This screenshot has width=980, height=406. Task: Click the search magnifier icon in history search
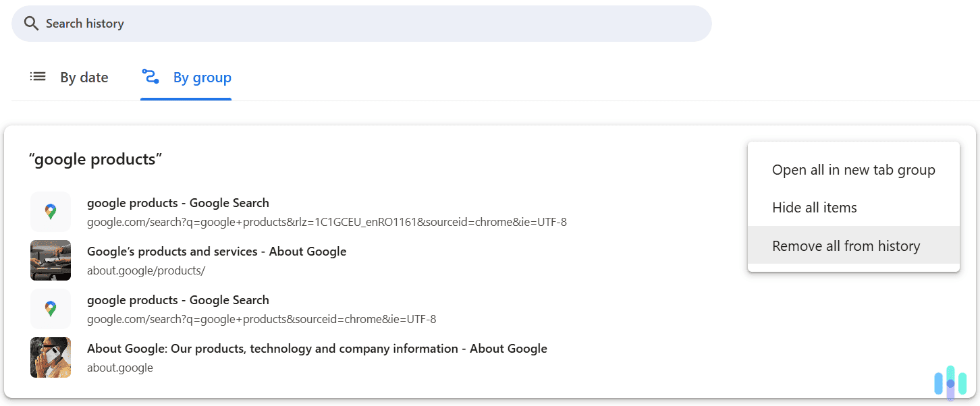pyautogui.click(x=31, y=23)
